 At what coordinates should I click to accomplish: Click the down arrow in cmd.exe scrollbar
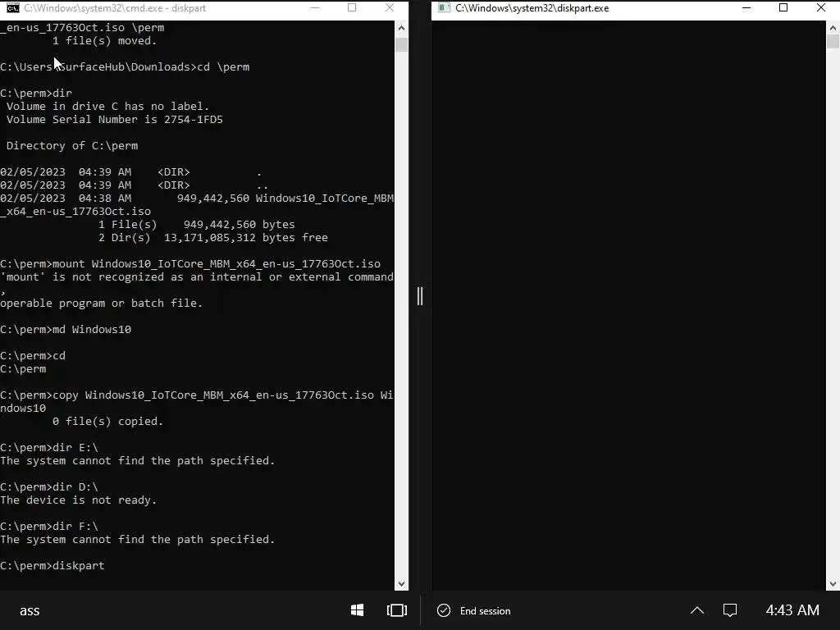pos(401,584)
